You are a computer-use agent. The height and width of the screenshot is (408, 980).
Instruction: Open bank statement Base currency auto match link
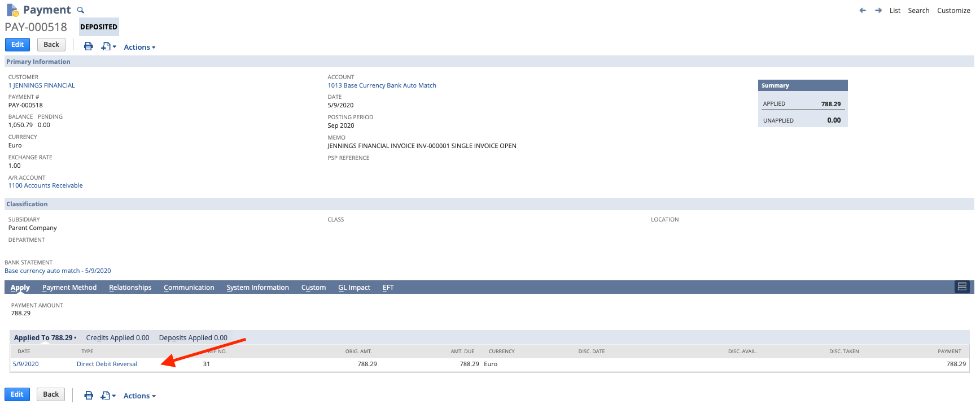pos(58,271)
